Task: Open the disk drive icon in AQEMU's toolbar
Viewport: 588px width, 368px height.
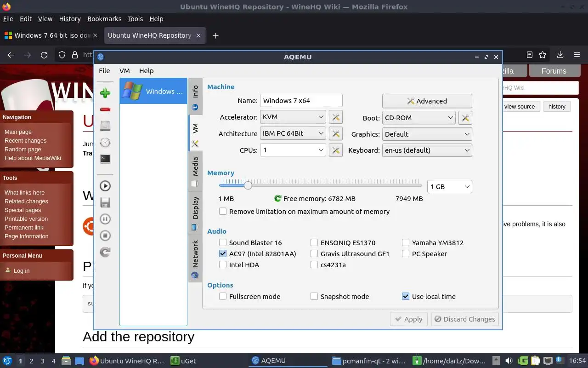Action: click(105, 126)
